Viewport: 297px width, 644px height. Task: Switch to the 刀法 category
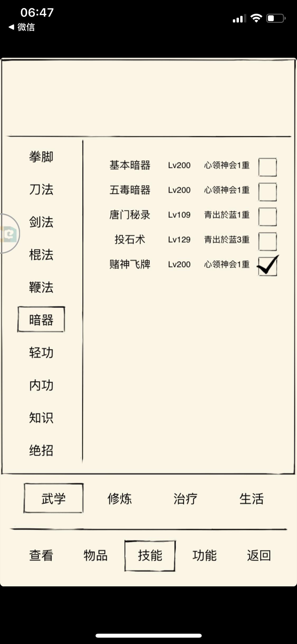pos(41,189)
